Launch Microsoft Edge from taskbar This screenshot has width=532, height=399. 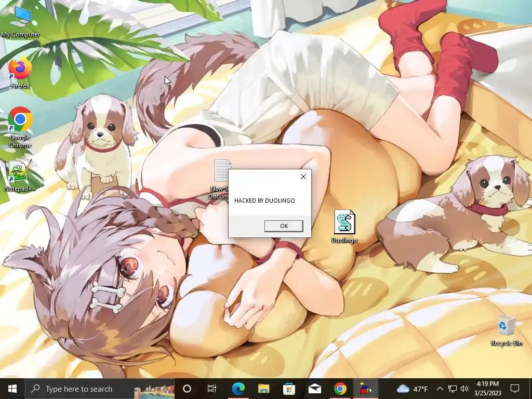(x=238, y=389)
